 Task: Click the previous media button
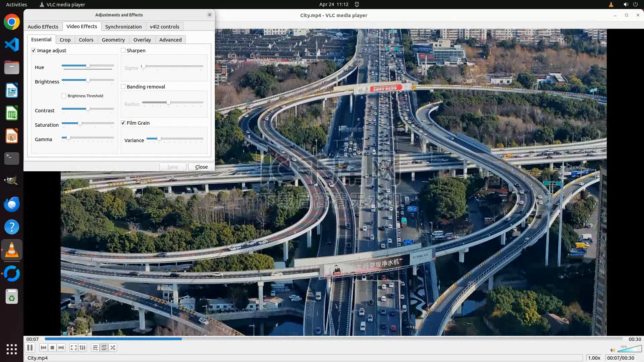43,348
